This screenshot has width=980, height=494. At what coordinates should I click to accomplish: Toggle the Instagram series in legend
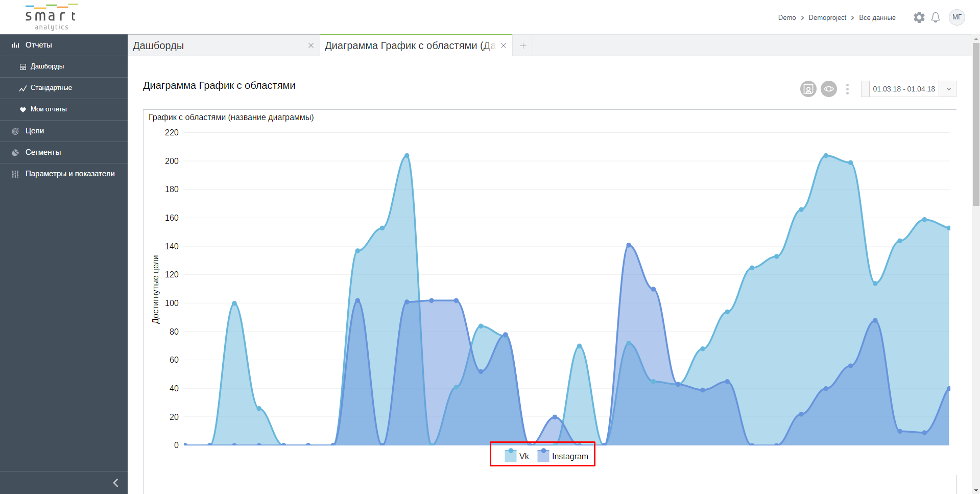pos(563,456)
